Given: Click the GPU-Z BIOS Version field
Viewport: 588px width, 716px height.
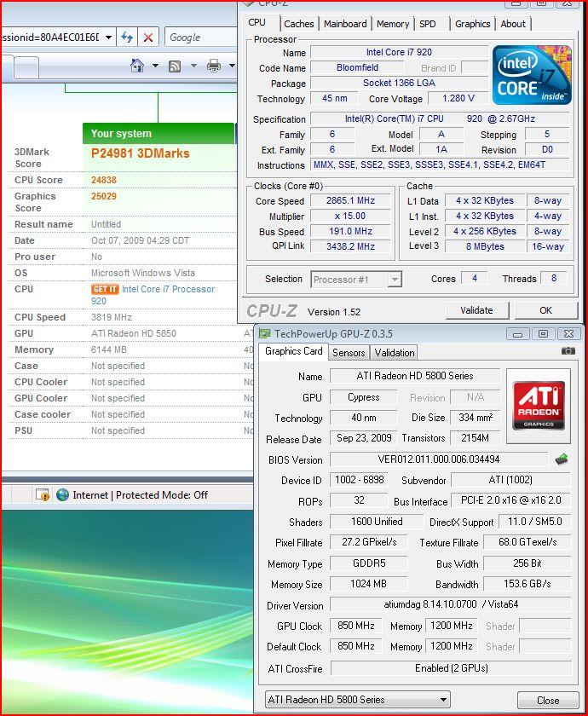Looking at the screenshot, I should [x=439, y=459].
